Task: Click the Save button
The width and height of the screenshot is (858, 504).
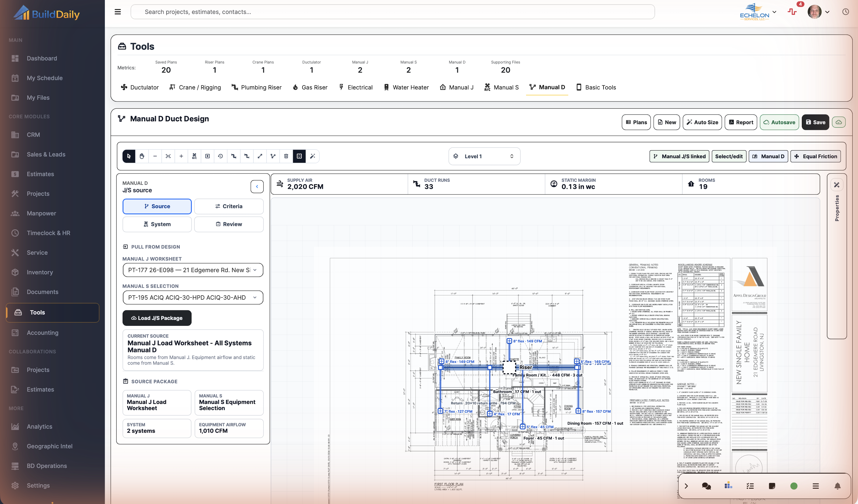Action: pos(815,122)
